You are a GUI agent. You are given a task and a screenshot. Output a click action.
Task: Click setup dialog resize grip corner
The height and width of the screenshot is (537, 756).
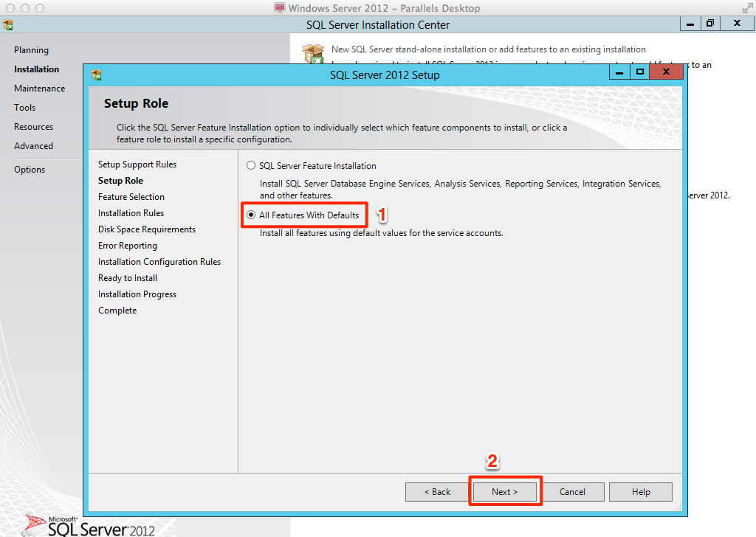coord(678,507)
